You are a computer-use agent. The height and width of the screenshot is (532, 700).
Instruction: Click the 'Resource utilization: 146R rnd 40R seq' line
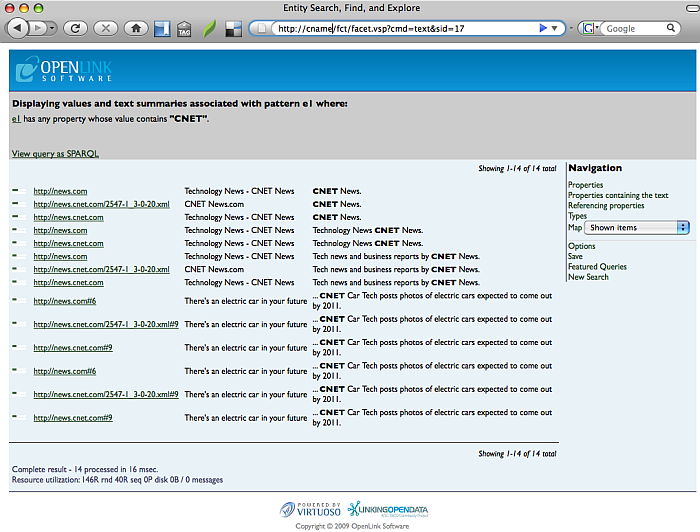117,480
